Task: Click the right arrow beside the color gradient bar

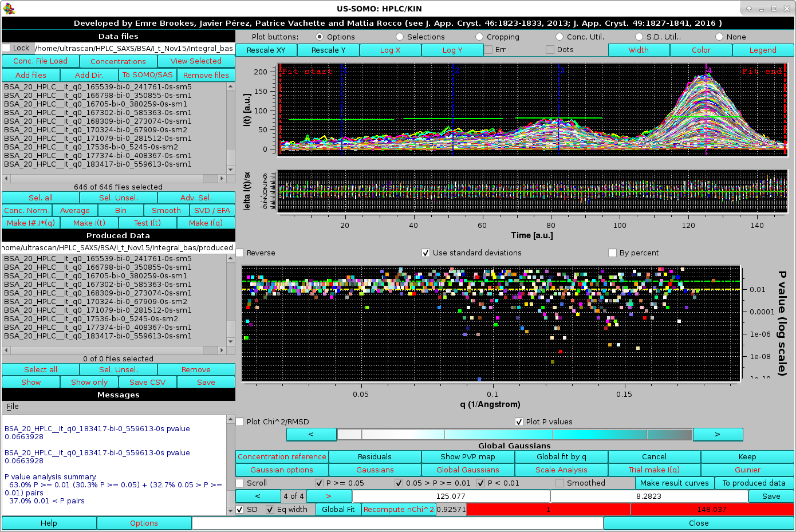Action: click(x=718, y=434)
